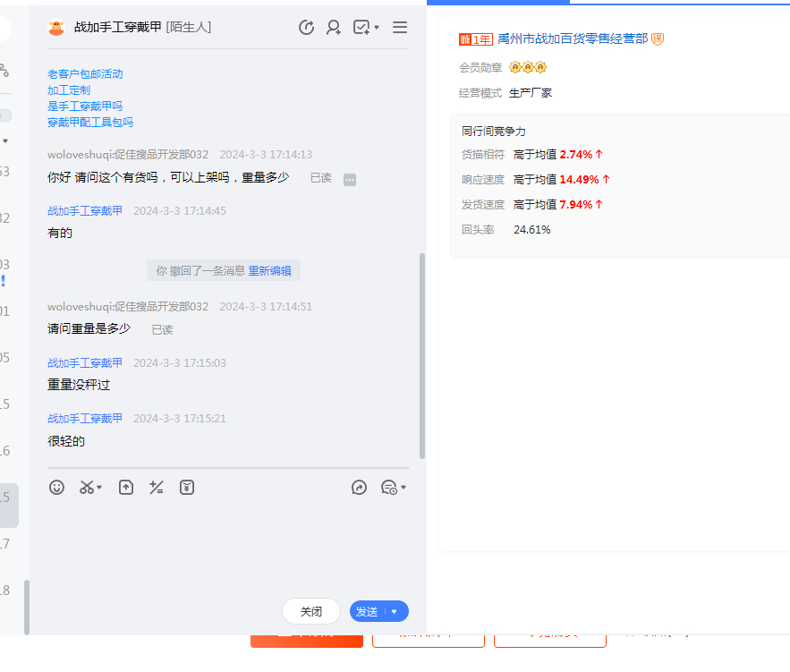This screenshot has height=672, width=790.
Task: Click the more options icon beside first message
Action: [350, 179]
